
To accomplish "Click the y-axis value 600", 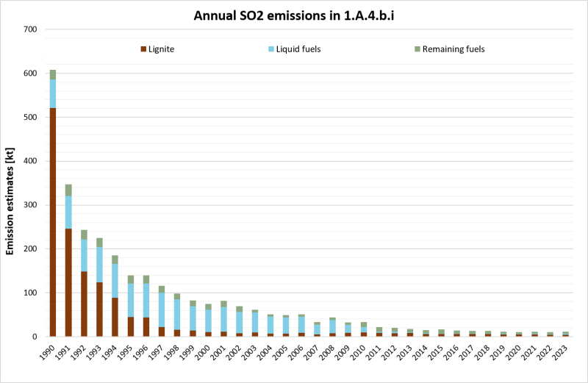I will point(30,74).
